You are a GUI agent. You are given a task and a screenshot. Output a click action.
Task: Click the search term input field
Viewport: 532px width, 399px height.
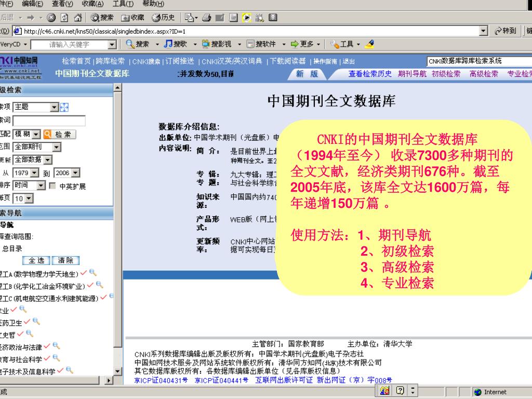click(x=49, y=121)
